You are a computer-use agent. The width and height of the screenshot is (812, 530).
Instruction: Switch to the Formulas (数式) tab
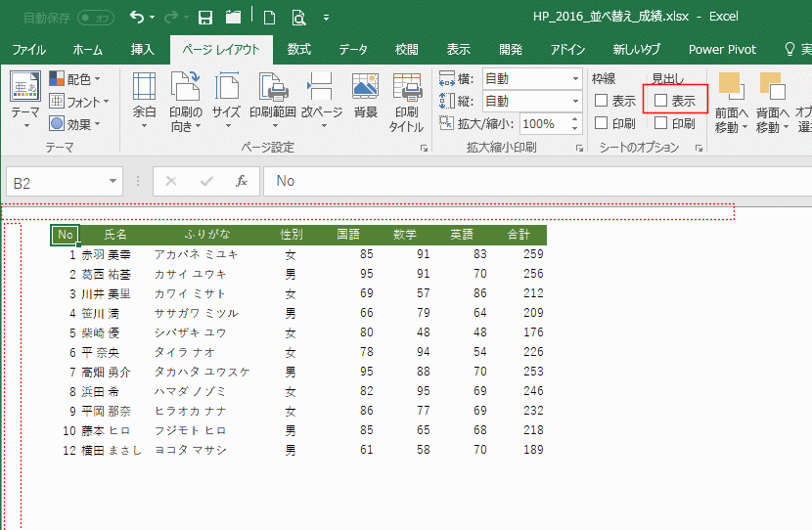coord(299,50)
